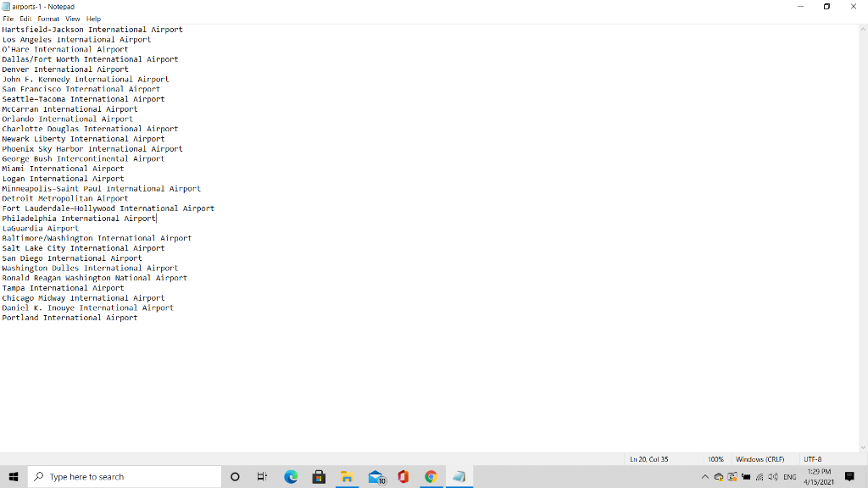Click the Windows Start button
The image size is (868, 488).
click(14, 477)
